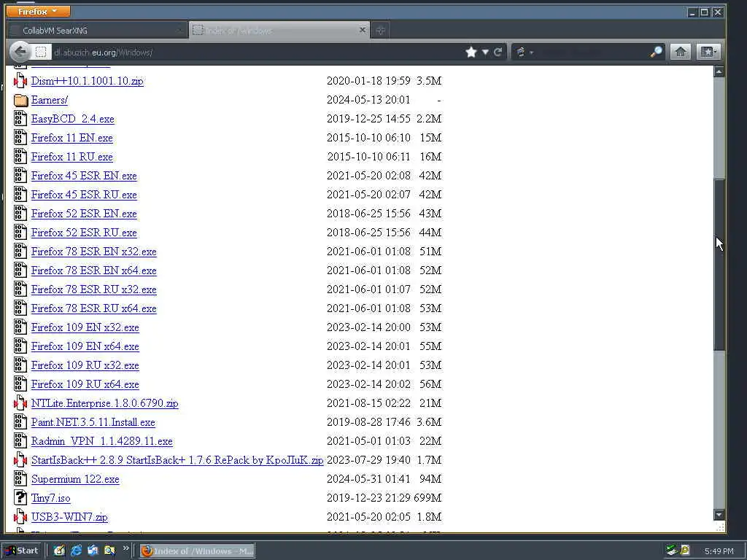747x560 pixels.
Task: Click the file icon beside Firefox 109 RU x64.exe
Action: pyautogui.click(x=20, y=384)
